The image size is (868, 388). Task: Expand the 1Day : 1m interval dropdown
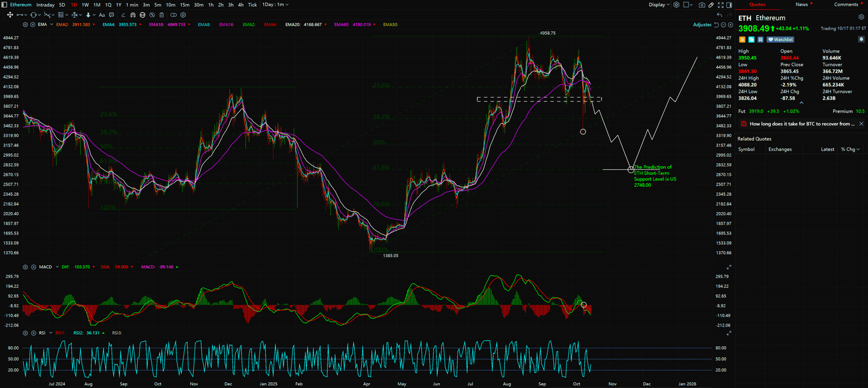276,5
